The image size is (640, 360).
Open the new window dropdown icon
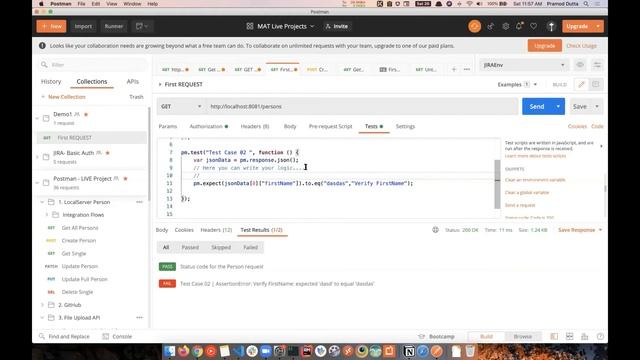pos(142,26)
